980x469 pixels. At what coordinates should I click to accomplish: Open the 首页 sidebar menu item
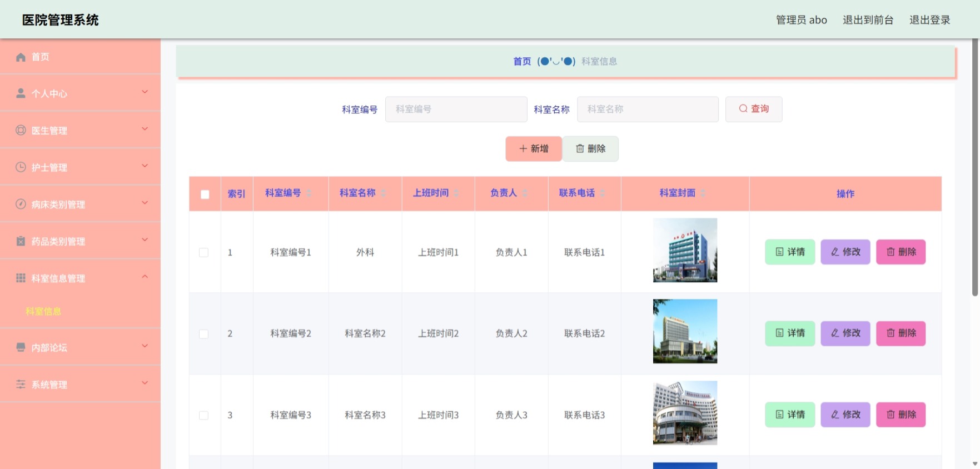pos(80,57)
